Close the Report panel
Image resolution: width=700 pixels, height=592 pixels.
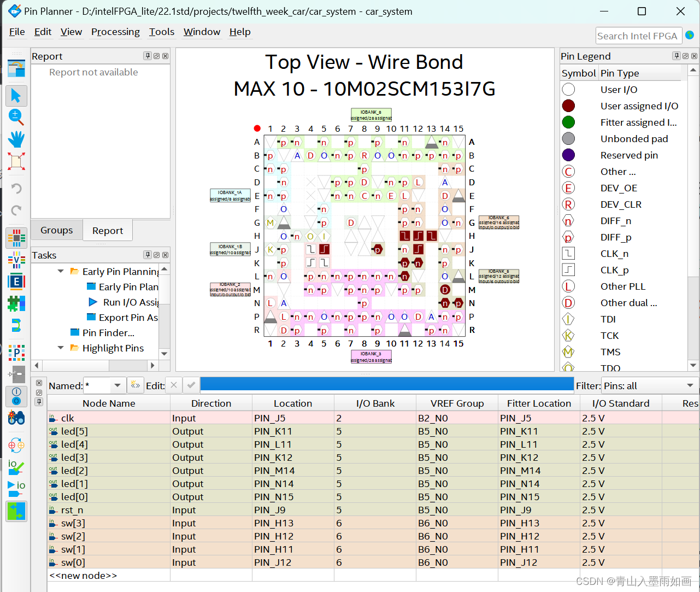[x=165, y=56]
